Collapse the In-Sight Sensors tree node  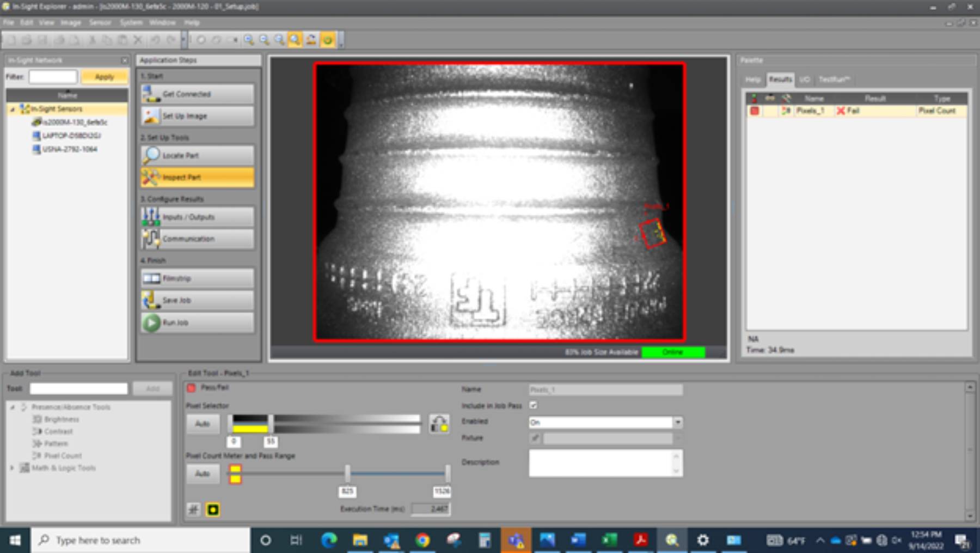tap(13, 109)
